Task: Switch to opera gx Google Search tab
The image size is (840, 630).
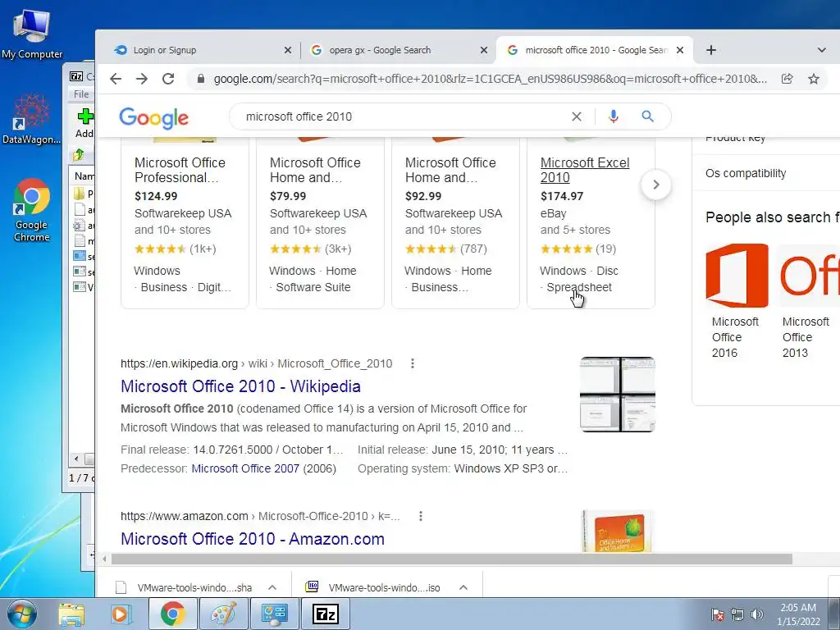Action: tap(399, 50)
